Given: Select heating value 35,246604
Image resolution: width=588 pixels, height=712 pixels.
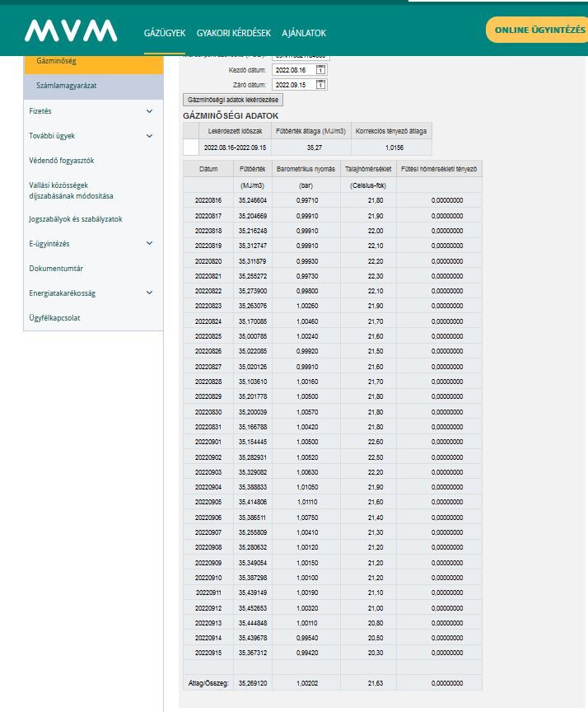Looking at the screenshot, I should click(253, 200).
